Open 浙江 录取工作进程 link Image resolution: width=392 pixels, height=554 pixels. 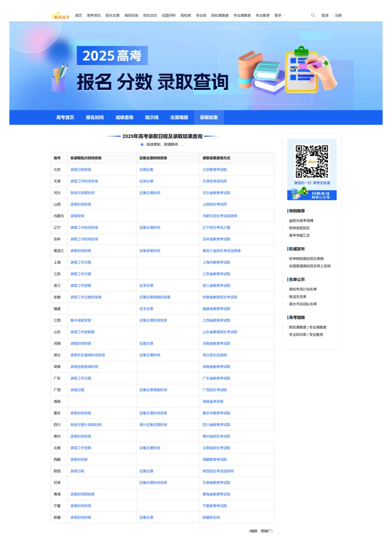(81, 286)
